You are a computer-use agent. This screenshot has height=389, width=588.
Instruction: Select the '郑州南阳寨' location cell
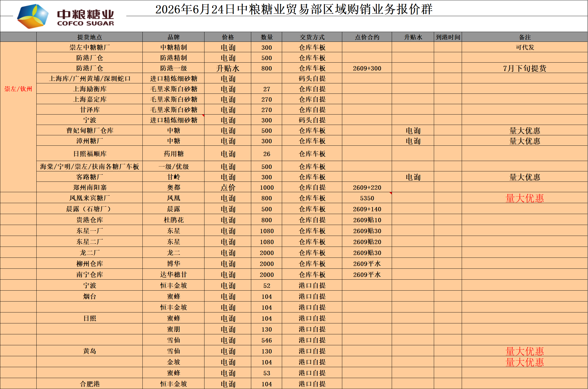pyautogui.click(x=89, y=187)
